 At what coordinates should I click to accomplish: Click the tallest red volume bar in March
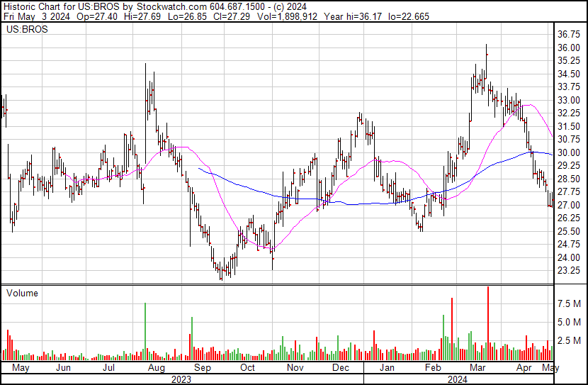click(488, 323)
